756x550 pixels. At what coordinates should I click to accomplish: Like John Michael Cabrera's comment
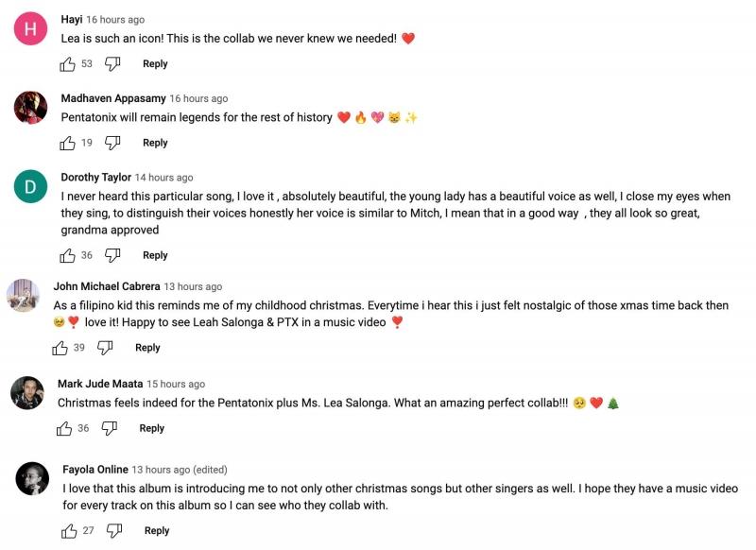pyautogui.click(x=60, y=348)
